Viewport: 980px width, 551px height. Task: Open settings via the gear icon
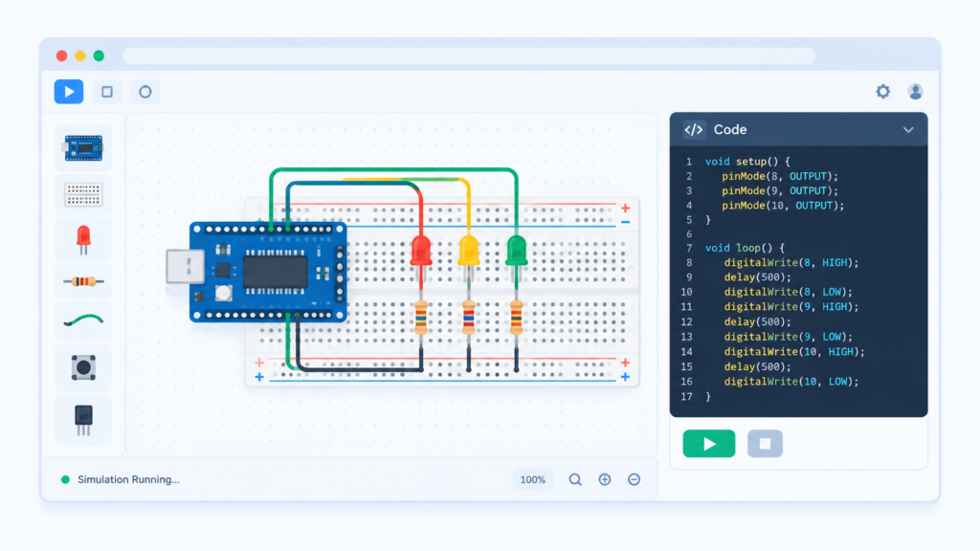[x=882, y=92]
